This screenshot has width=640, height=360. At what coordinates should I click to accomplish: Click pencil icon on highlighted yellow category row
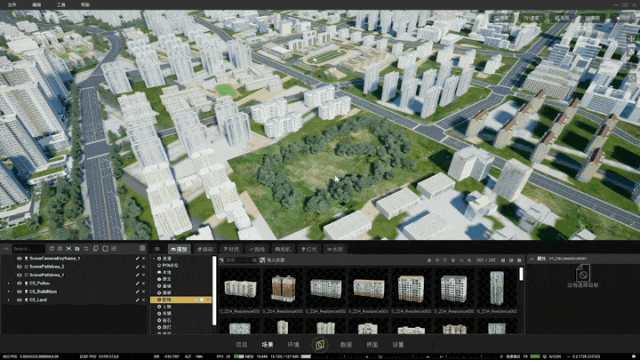(196, 300)
